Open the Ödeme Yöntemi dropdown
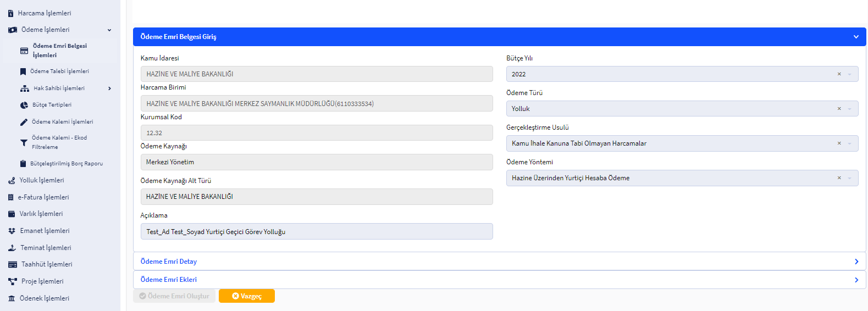868x311 pixels. point(849,178)
